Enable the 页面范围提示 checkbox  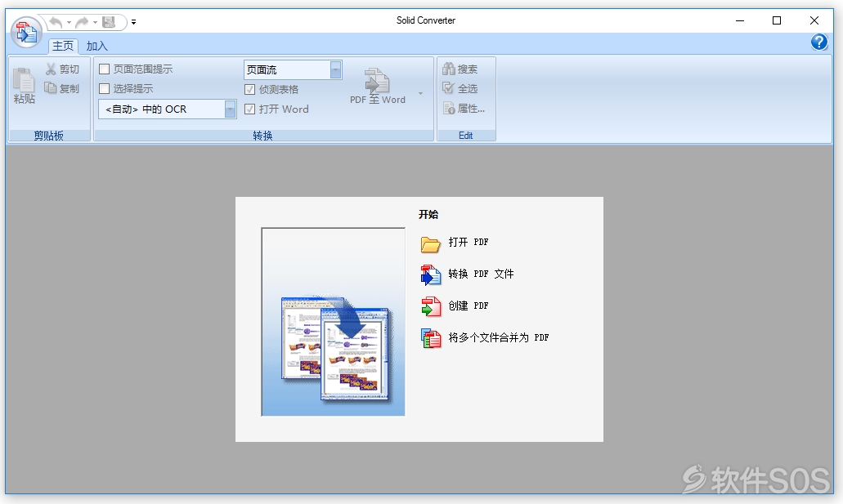pyautogui.click(x=105, y=69)
